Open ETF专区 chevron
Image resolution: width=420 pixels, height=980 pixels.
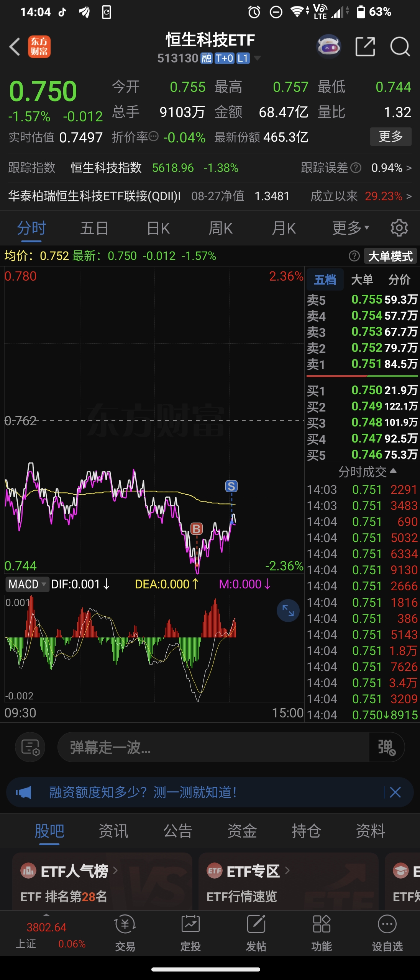tap(287, 871)
